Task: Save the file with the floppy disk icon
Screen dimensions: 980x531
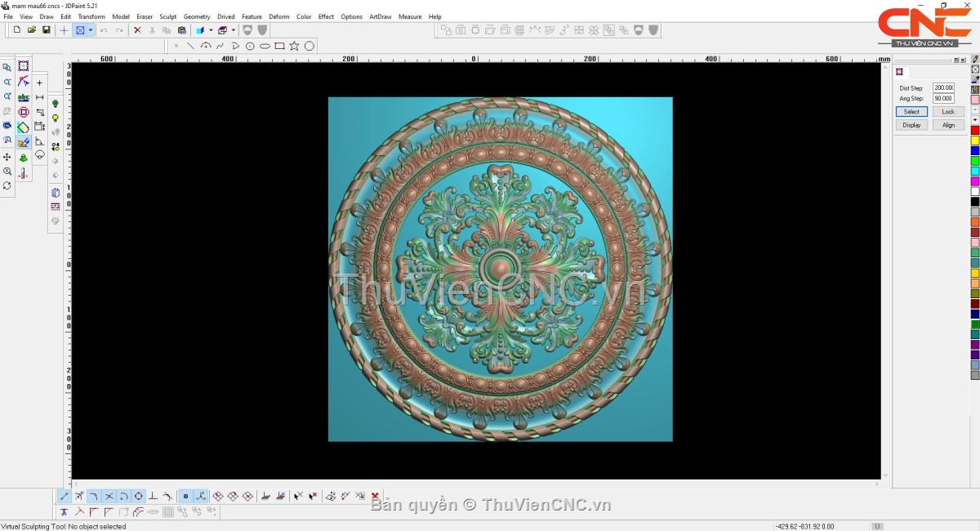Action: tap(47, 30)
